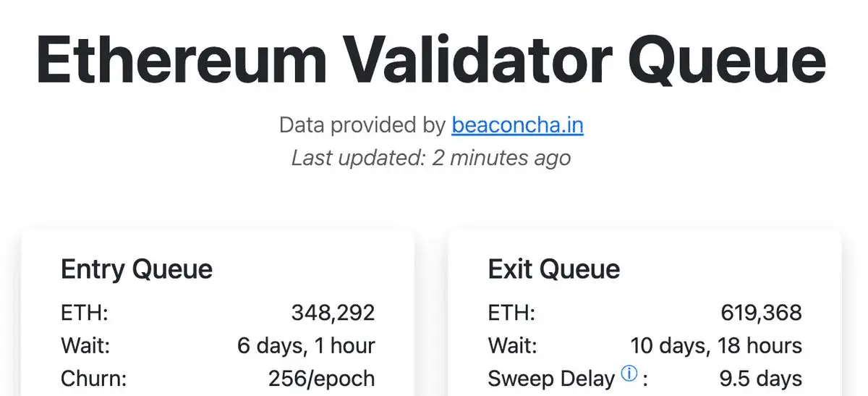Select the Entry Queue card title
868x396 pixels.
(137, 269)
